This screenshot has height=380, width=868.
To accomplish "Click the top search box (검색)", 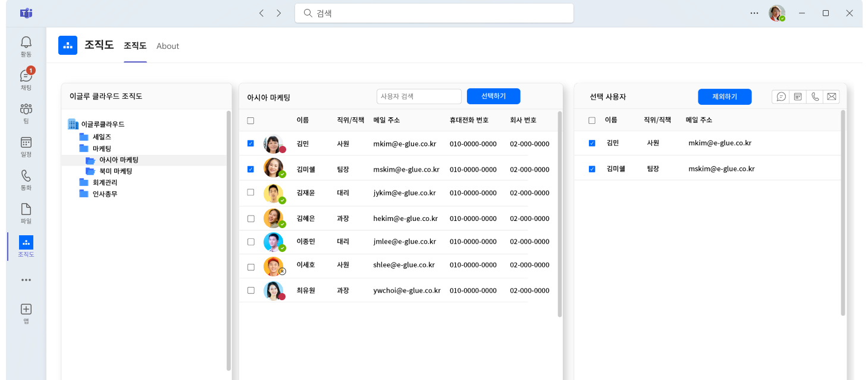I will (x=434, y=13).
